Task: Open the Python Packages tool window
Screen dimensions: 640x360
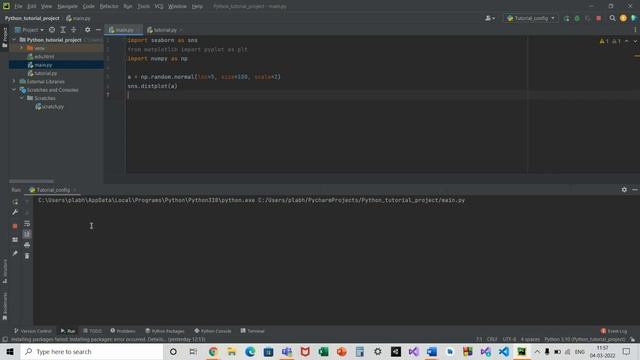Action: coord(165,331)
